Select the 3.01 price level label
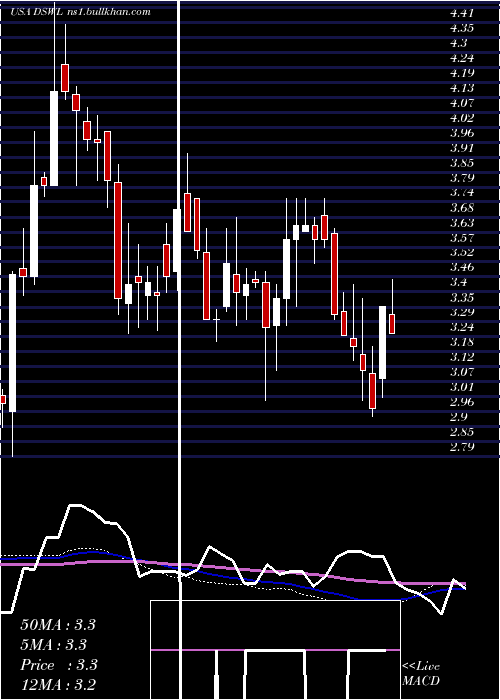Image resolution: width=500 pixels, height=700 pixels. 462,387
